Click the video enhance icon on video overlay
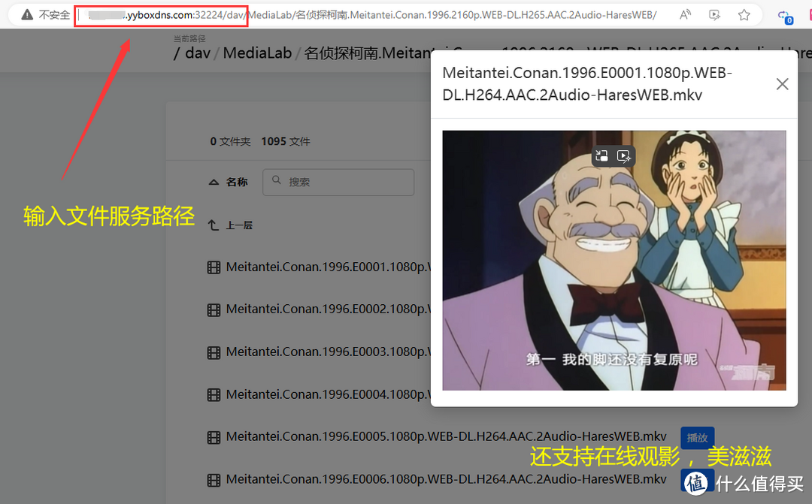The width and height of the screenshot is (812, 504). click(x=624, y=155)
